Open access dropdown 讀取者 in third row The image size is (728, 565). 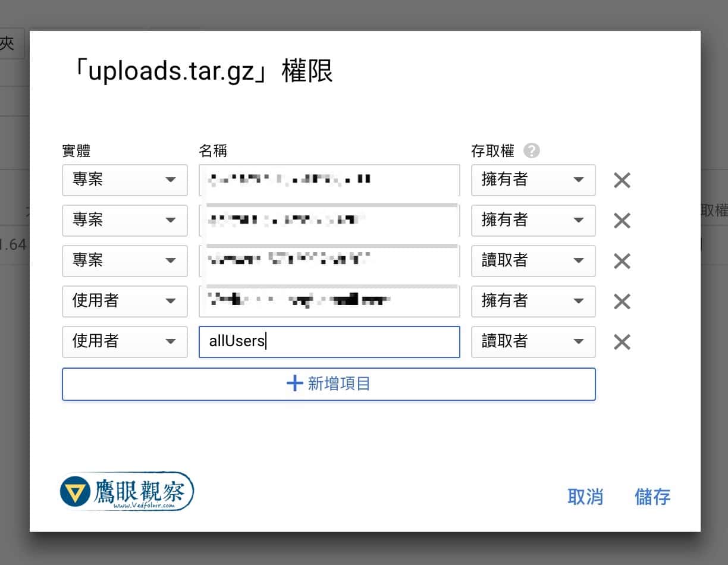coord(534,261)
